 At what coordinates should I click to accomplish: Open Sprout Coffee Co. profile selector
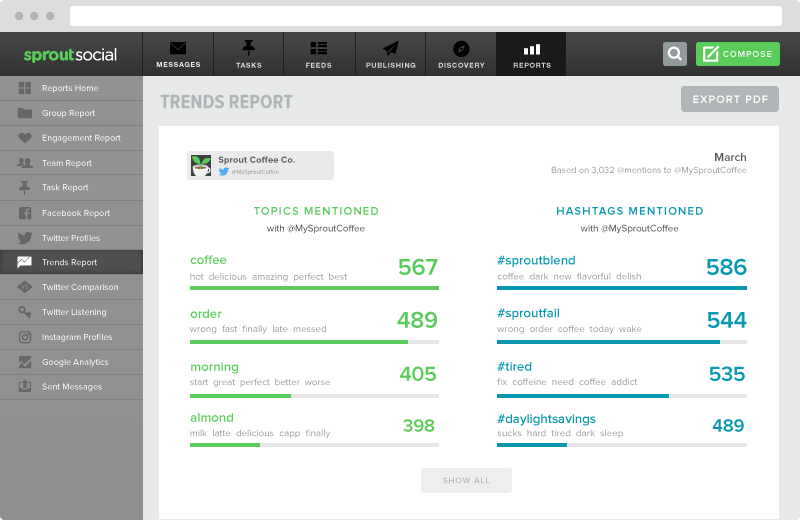click(x=260, y=165)
